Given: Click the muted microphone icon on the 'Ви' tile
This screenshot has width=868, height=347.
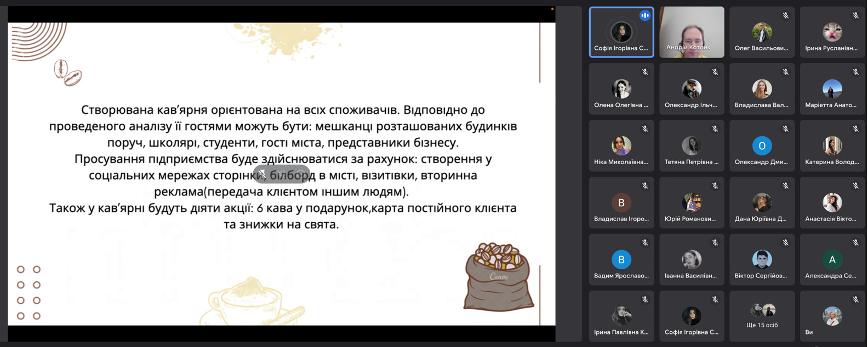Looking at the screenshot, I should coord(855,299).
